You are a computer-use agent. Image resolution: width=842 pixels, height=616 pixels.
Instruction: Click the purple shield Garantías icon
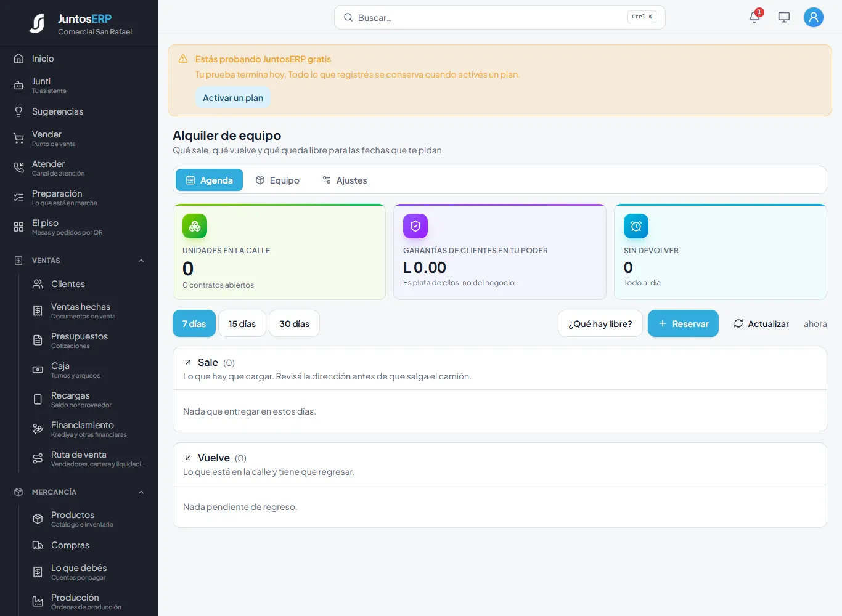pos(415,226)
